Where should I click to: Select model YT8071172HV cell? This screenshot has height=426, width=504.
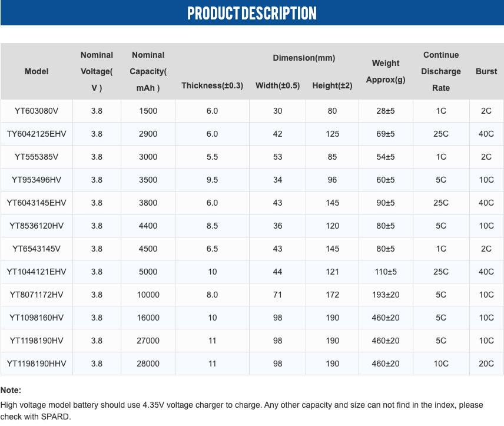coord(37,295)
